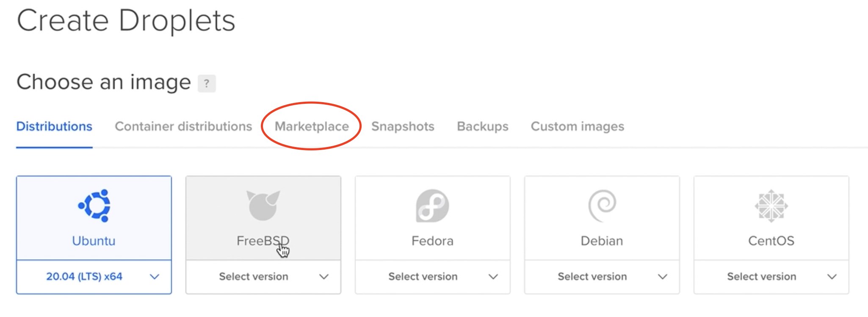This screenshot has height=317, width=868.
Task: Expand CentOS Select version dropdown
Action: [771, 277]
